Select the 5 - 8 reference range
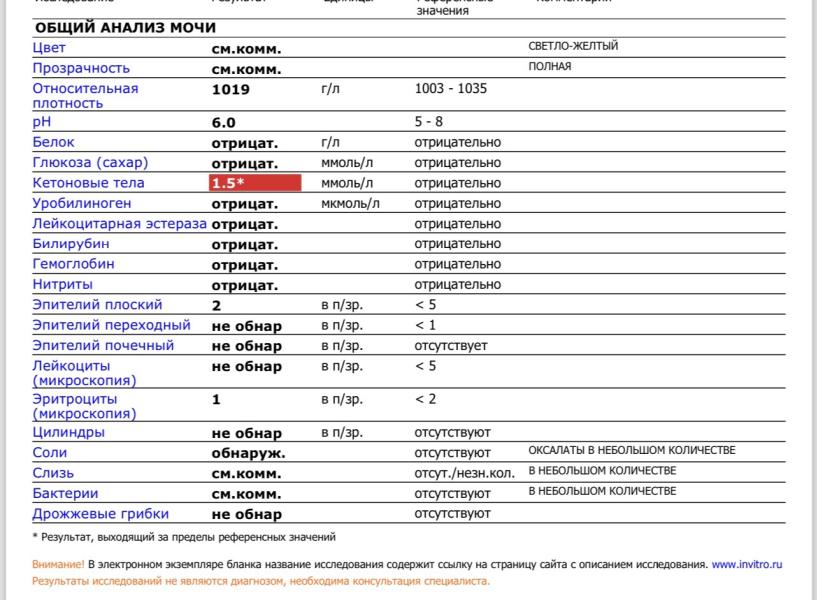 (428, 122)
